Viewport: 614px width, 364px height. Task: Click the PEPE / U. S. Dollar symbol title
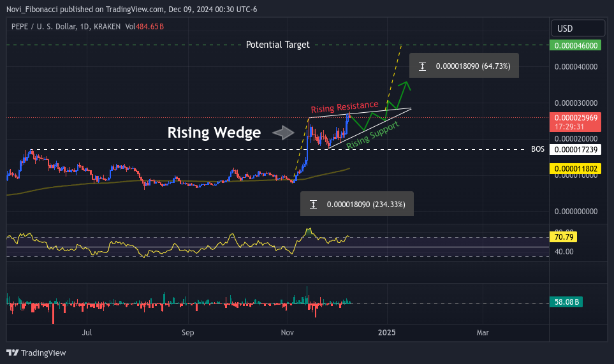66,27
